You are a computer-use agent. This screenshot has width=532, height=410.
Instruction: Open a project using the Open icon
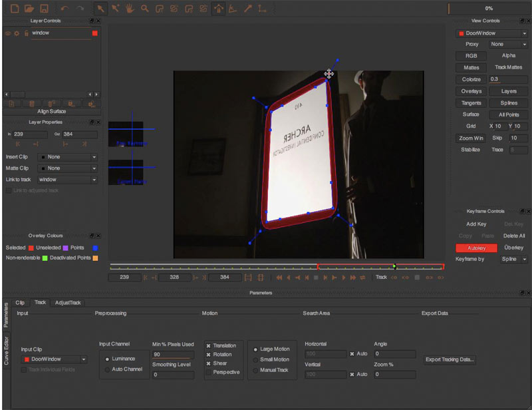29,8
